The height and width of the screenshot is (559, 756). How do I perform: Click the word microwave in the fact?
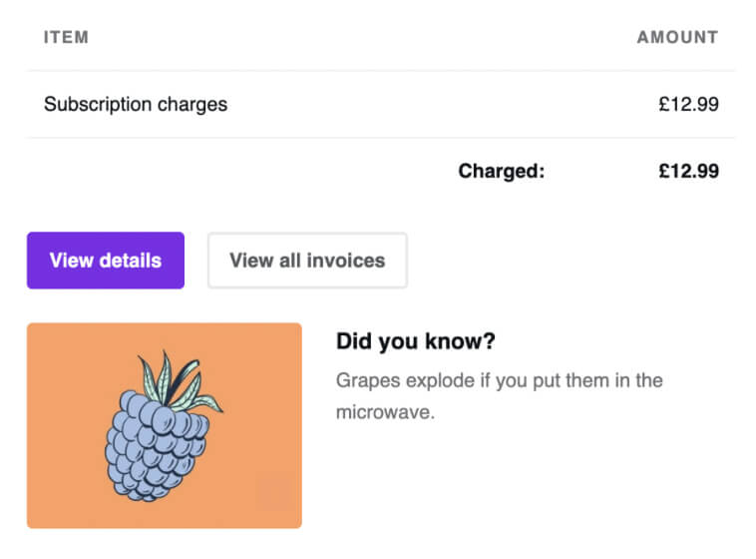point(383,412)
